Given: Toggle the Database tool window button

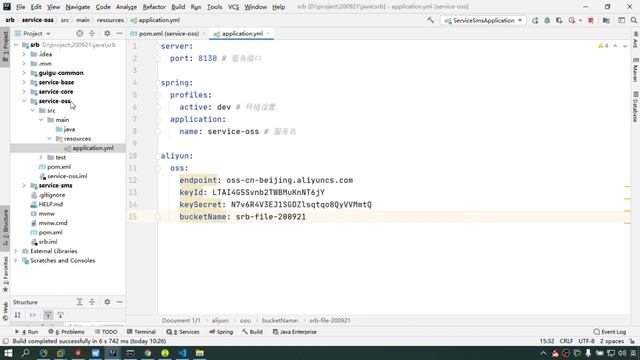Looking at the screenshot, I should (x=635, y=107).
